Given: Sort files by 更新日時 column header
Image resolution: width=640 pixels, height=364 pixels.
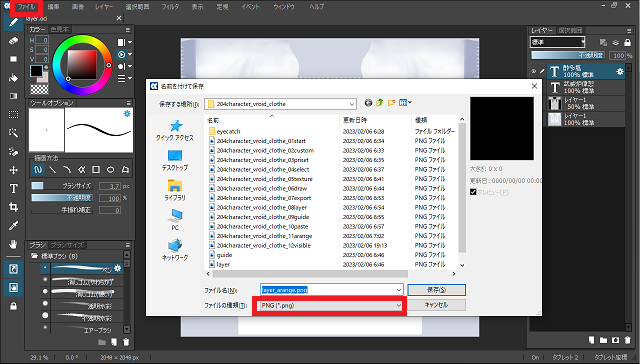Looking at the screenshot, I should (x=376, y=120).
